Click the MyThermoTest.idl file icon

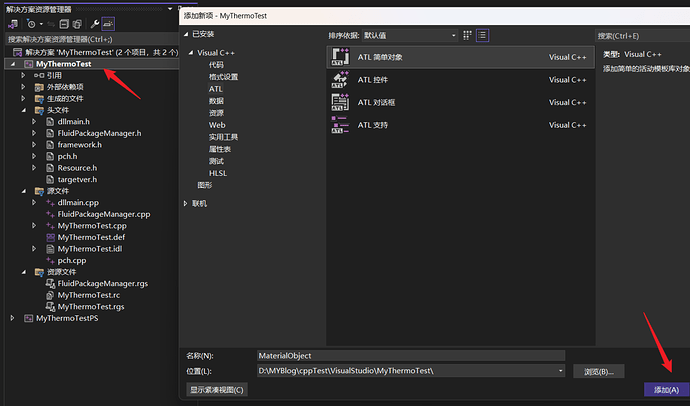point(50,249)
